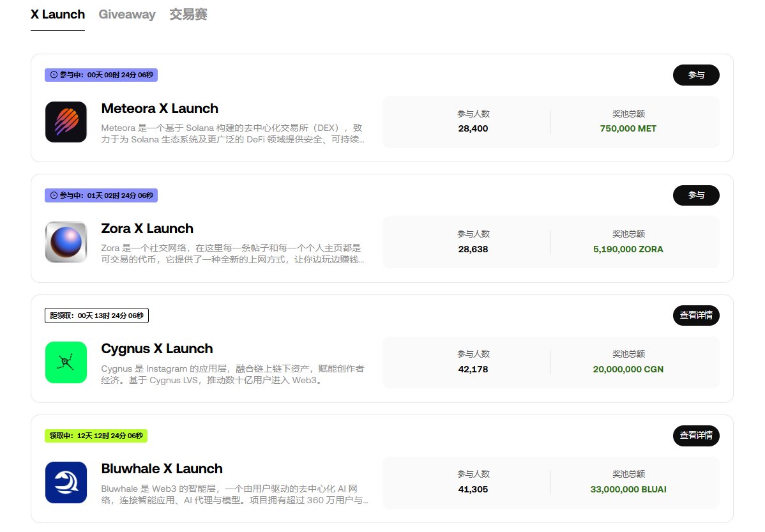This screenshot has height=532, width=765.
Task: Click the Bluwhale description text
Action: [x=234, y=494]
